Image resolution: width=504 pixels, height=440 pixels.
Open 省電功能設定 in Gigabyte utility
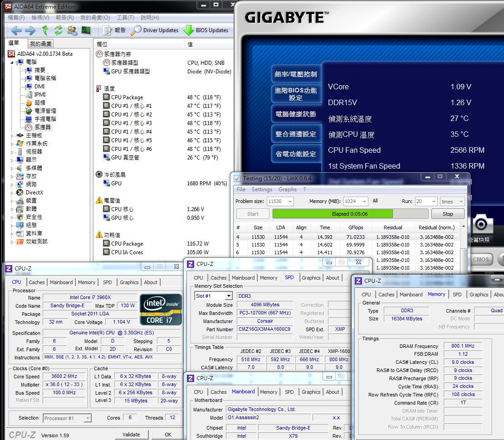pos(296,154)
